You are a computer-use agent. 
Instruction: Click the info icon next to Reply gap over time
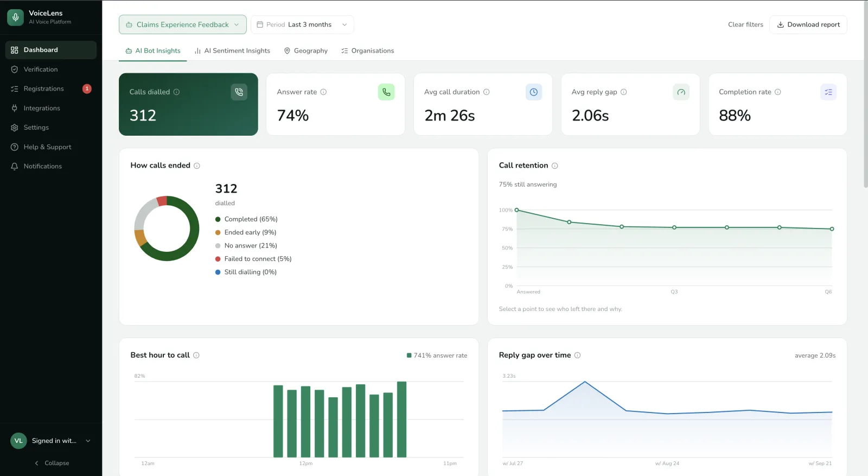click(577, 356)
